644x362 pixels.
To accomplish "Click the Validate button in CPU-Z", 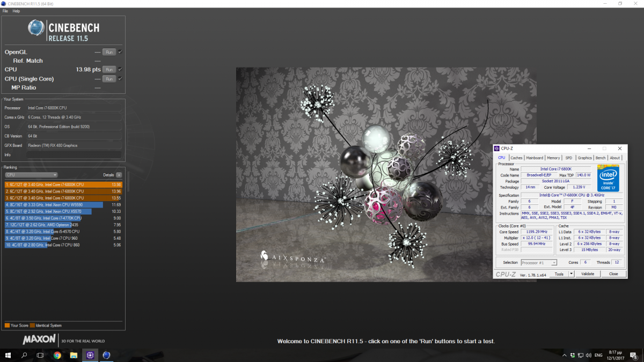I will click(588, 274).
